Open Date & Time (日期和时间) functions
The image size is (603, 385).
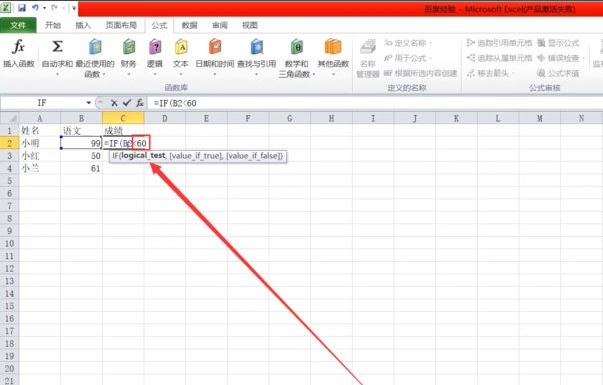(215, 47)
